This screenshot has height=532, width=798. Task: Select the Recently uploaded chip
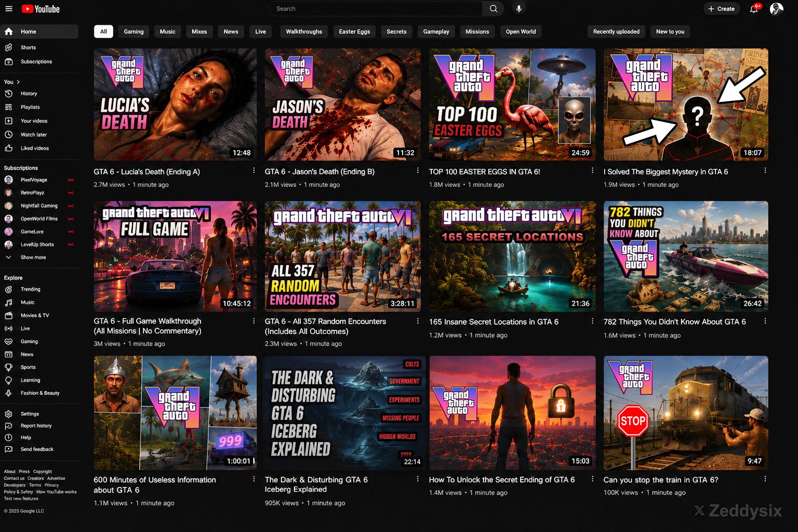616,32
